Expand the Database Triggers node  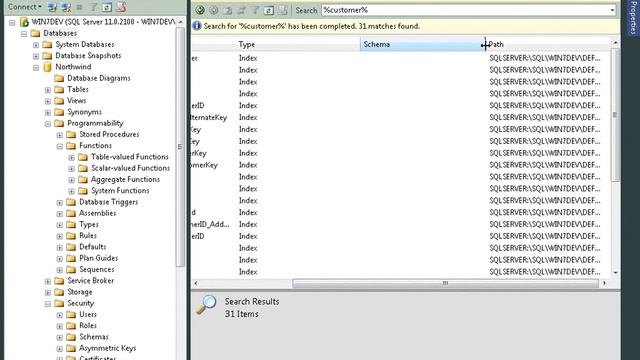point(60,202)
